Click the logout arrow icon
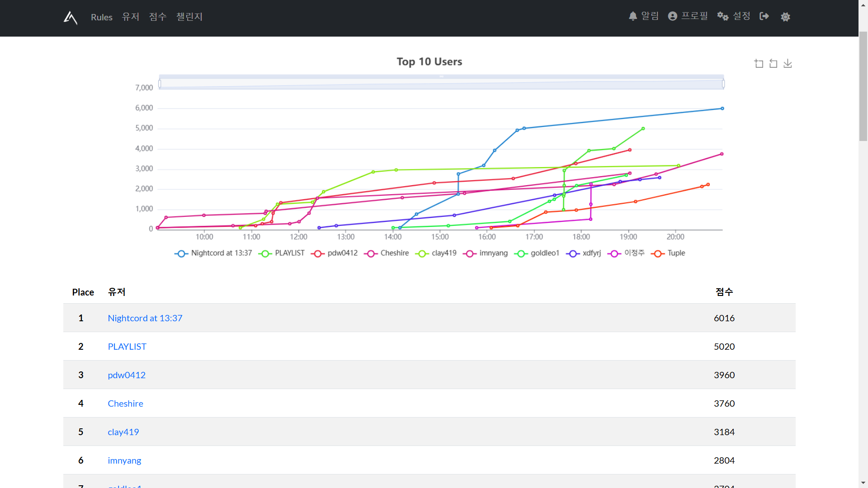868x488 pixels. pyautogui.click(x=764, y=16)
